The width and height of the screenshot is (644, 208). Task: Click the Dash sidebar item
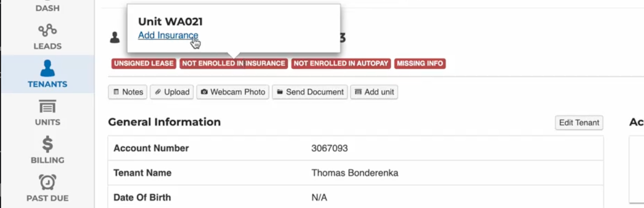(x=47, y=8)
